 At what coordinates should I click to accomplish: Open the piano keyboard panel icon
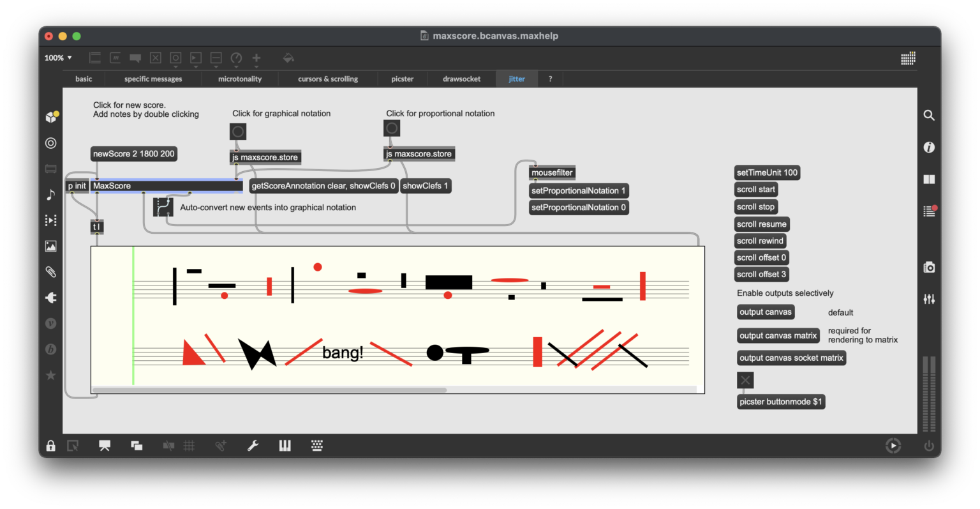pyautogui.click(x=285, y=445)
